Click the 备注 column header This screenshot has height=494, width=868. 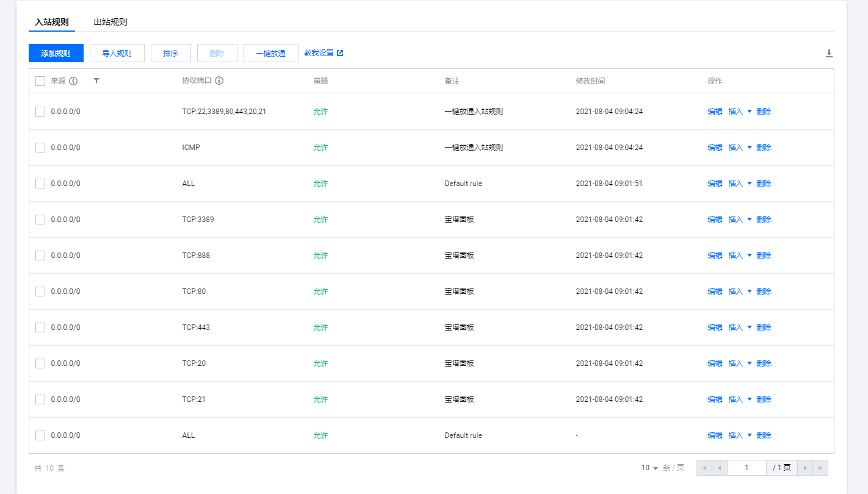point(452,81)
